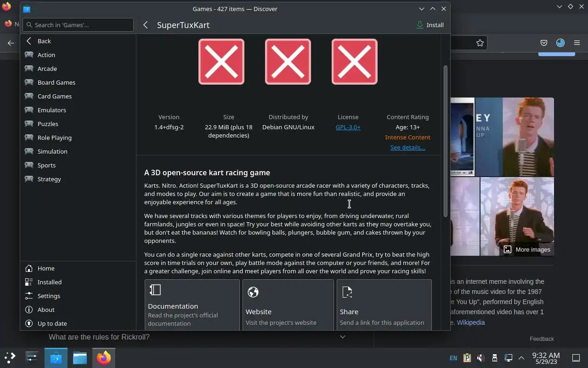The width and height of the screenshot is (588, 368).
Task: Click the Documentation book icon
Action: click(155, 289)
